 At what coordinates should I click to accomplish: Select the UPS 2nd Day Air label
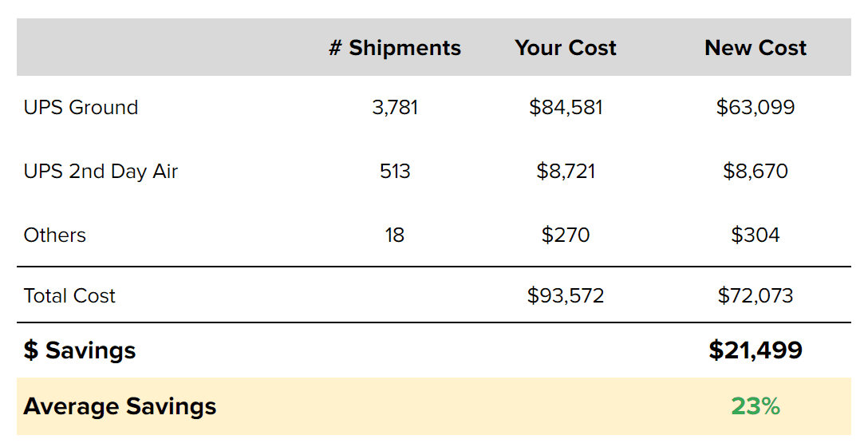click(101, 172)
